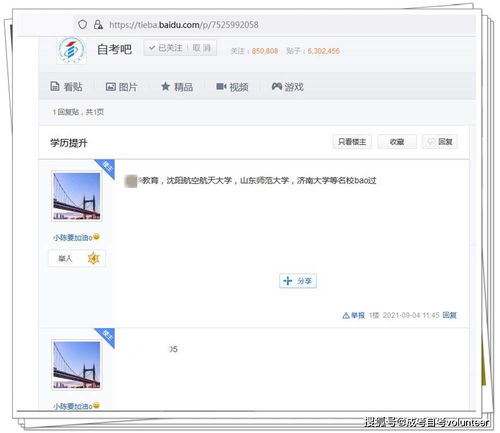Image resolution: width=500 pixels, height=433 pixels.
Task: Click the 只看楼主 button
Action: (352, 142)
